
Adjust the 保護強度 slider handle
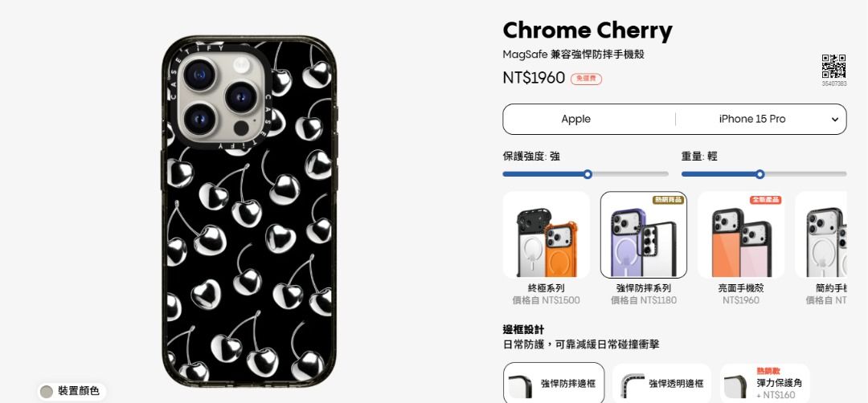588,174
